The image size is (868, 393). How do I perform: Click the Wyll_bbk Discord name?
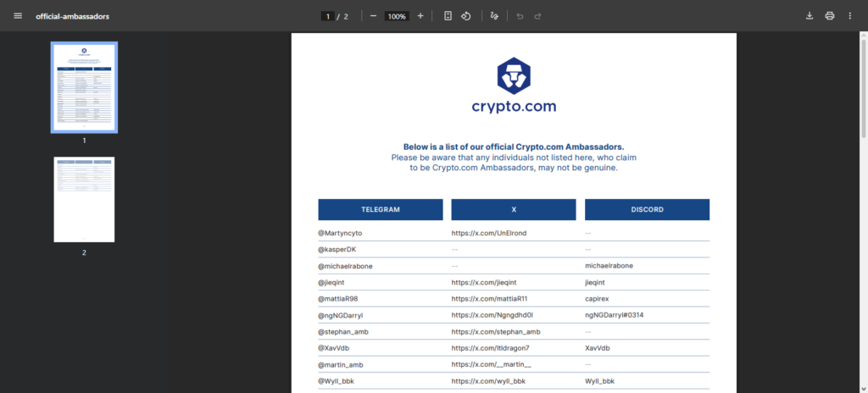(x=599, y=381)
